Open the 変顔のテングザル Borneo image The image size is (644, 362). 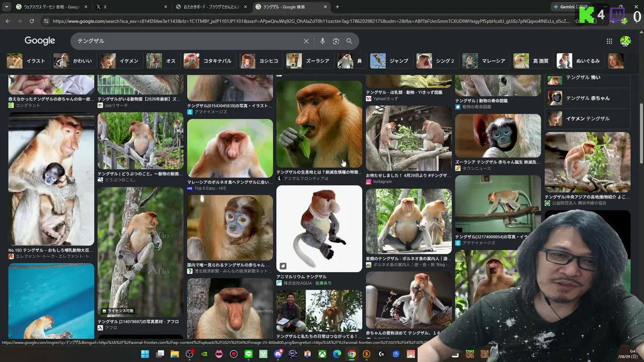pyautogui.click(x=409, y=222)
